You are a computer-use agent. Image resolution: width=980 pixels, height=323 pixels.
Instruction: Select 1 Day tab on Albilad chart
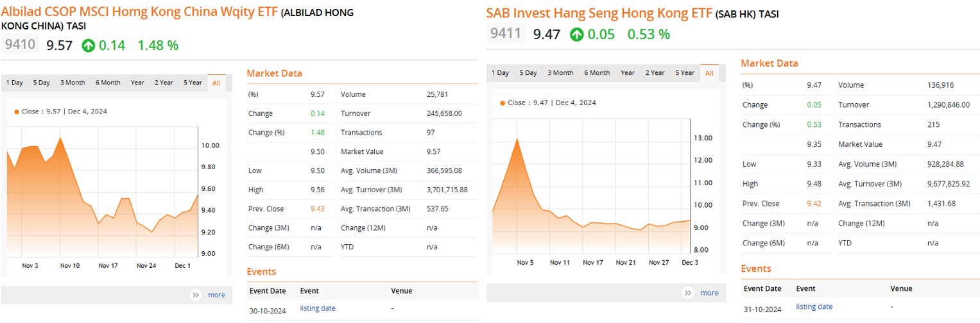(x=14, y=82)
